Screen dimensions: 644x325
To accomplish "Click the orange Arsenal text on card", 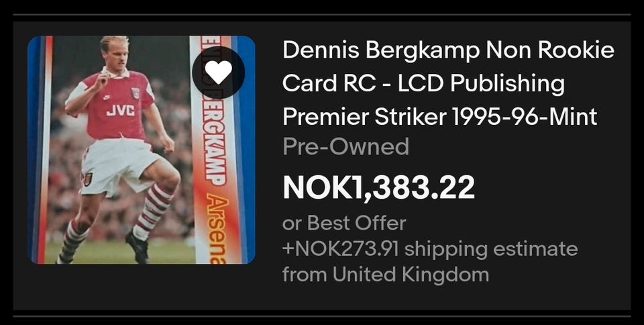I will pyautogui.click(x=217, y=229).
